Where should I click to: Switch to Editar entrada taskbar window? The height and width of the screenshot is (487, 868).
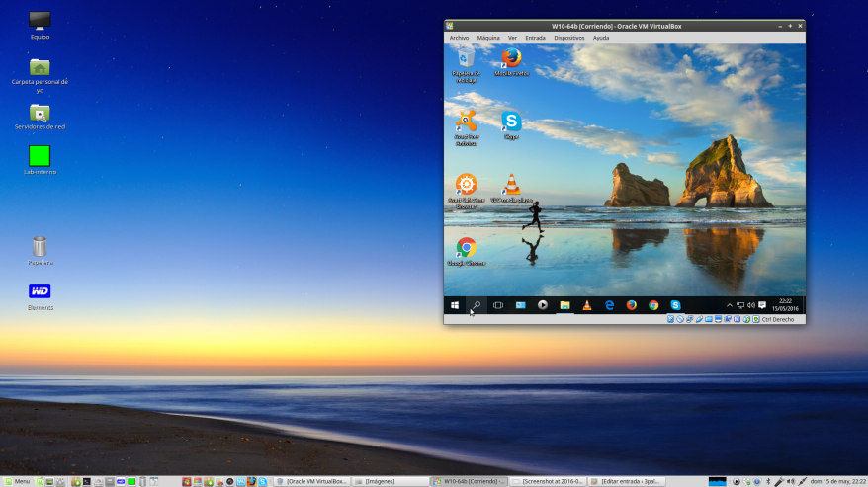tap(626, 481)
